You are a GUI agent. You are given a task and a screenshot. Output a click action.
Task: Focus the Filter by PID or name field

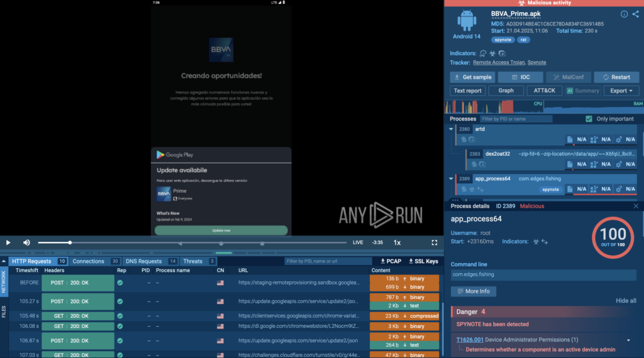[516, 119]
